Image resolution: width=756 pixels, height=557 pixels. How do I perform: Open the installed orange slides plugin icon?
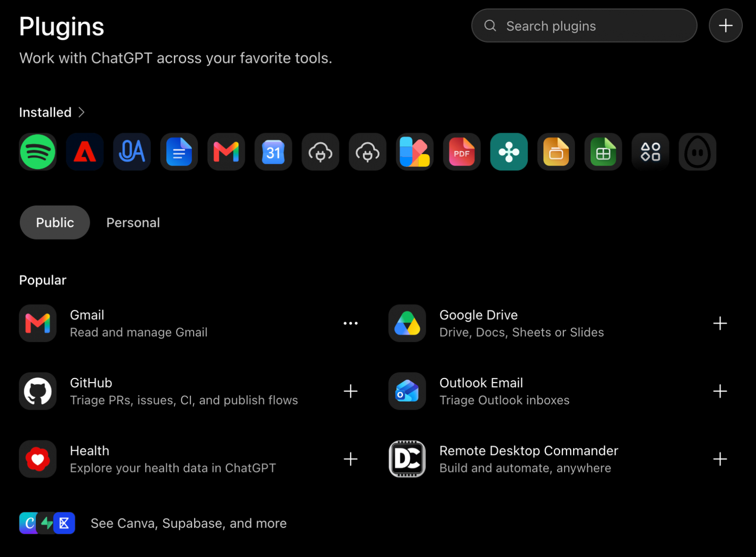point(556,152)
